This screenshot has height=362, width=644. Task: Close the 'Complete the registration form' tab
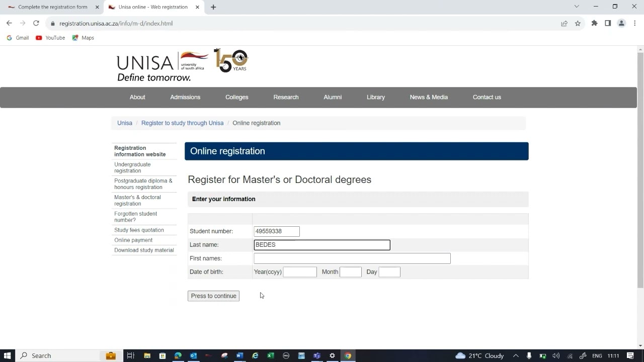(97, 7)
